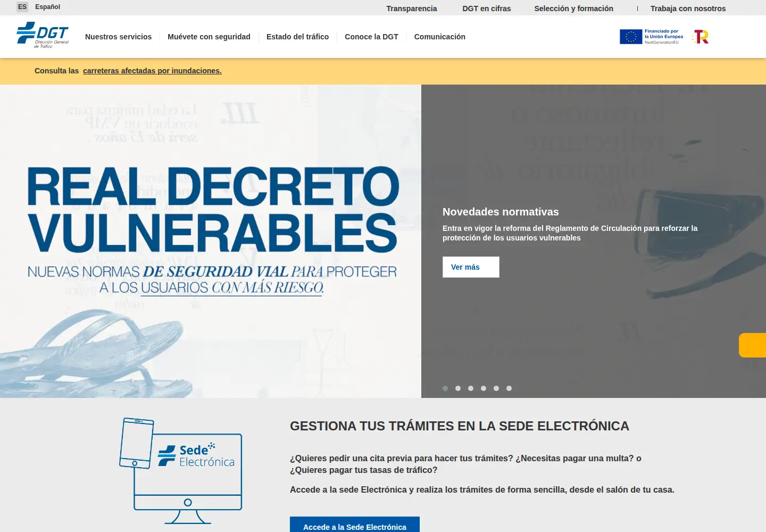Open the DGT en cifras link

pos(487,9)
